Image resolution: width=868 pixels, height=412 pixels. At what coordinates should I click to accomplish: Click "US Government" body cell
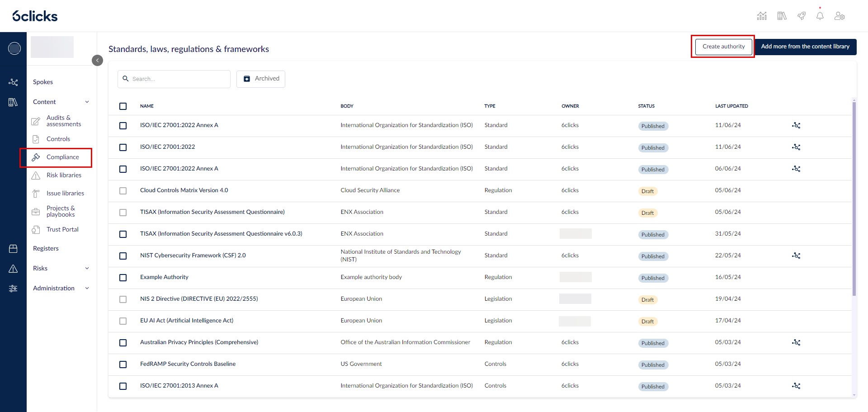pyautogui.click(x=361, y=364)
